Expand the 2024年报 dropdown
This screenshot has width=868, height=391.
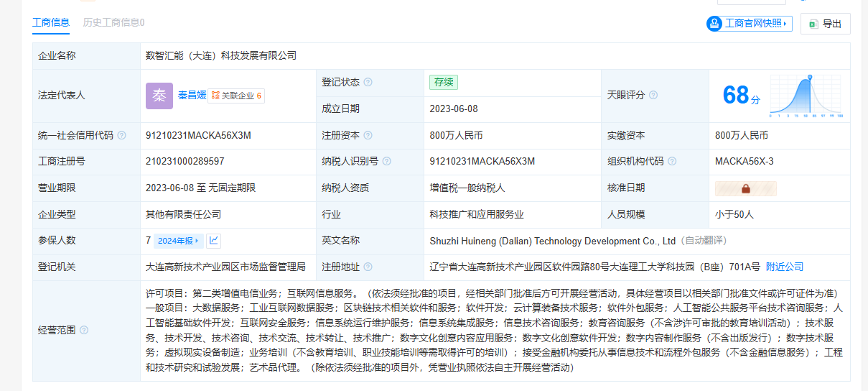(x=177, y=241)
